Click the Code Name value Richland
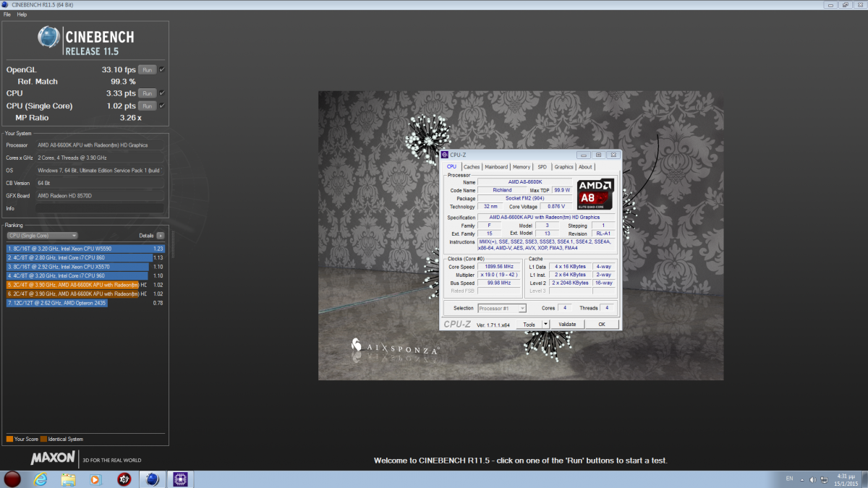The height and width of the screenshot is (488, 868). point(502,190)
